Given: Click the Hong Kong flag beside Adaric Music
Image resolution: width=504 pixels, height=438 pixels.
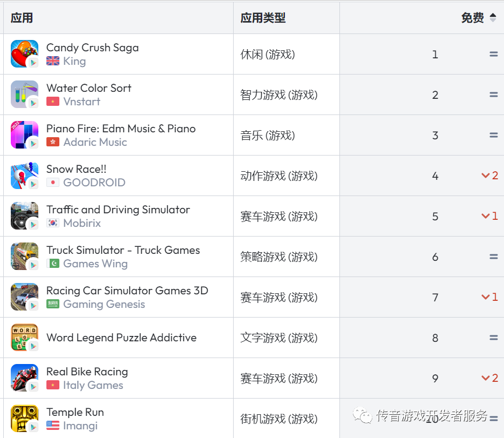Looking at the screenshot, I should [53, 142].
